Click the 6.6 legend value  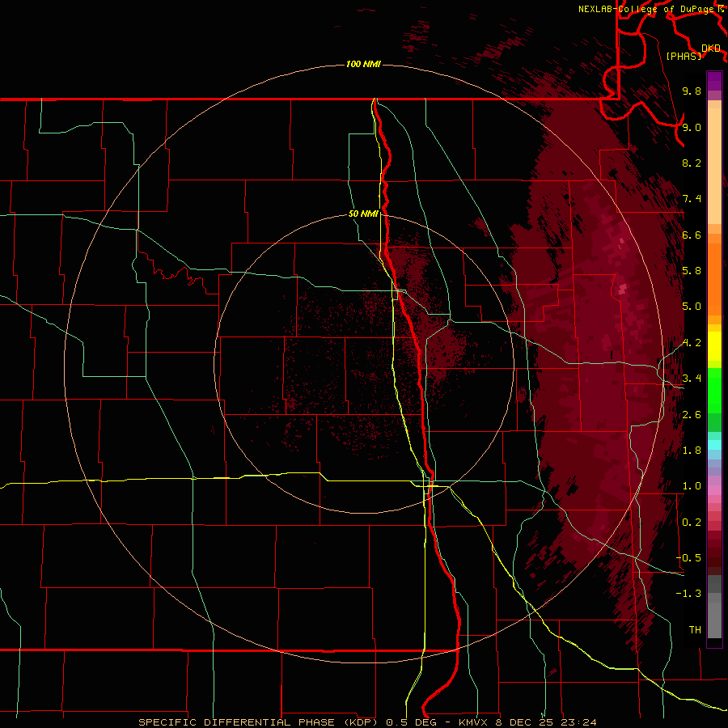click(x=692, y=235)
